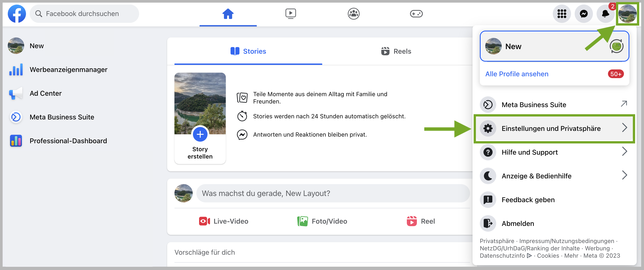Click the NetzDG/UrhDaG/Ranking der Inhalte link
The width and height of the screenshot is (644, 270).
point(530,248)
